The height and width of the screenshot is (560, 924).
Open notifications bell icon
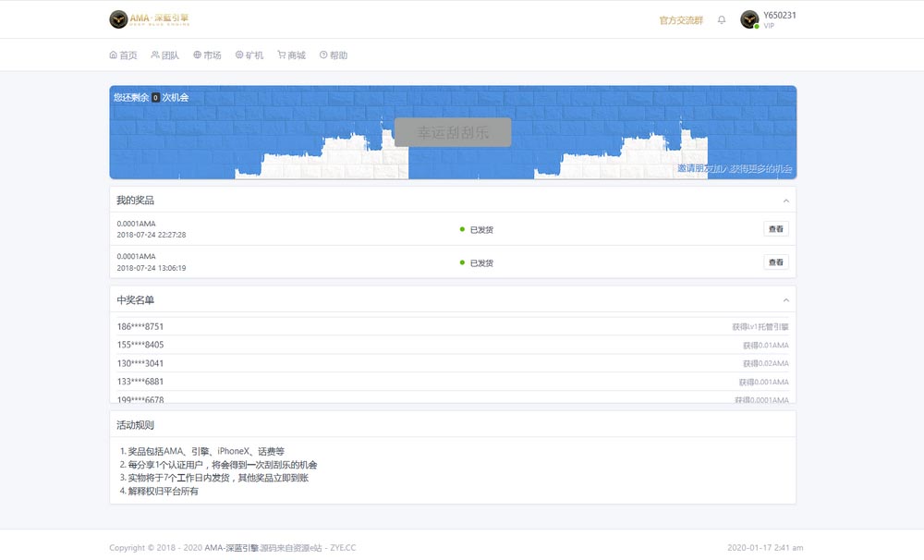coord(722,19)
